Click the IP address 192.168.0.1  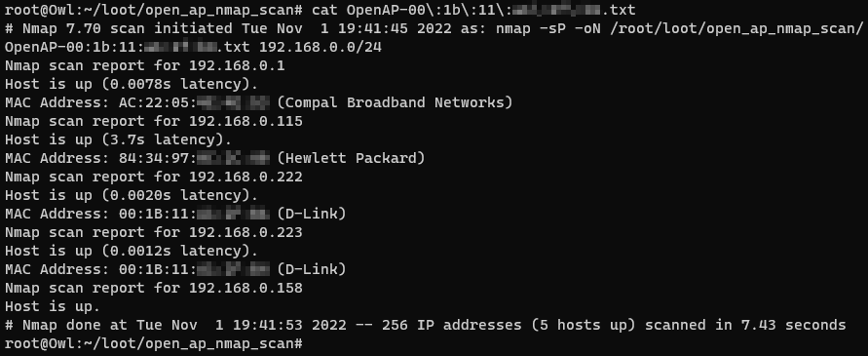tap(237, 65)
